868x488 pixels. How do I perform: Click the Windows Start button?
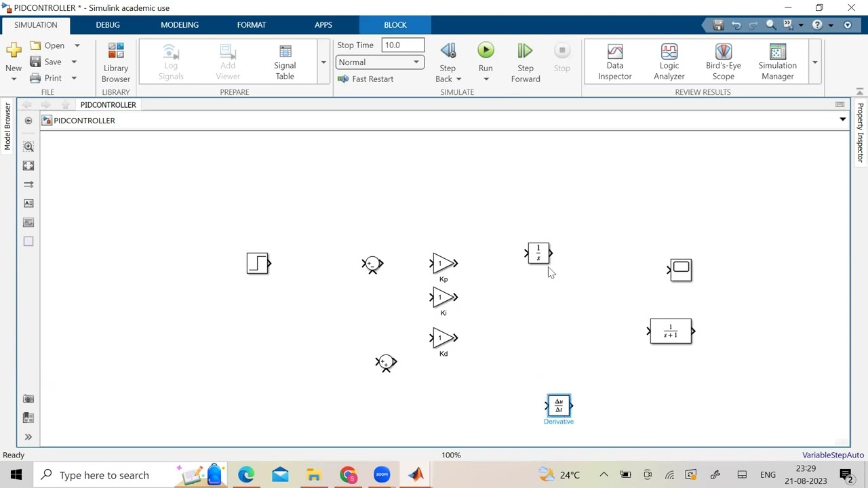tap(16, 474)
